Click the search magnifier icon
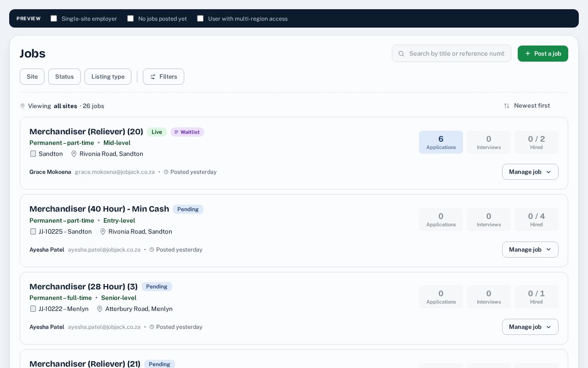 click(401, 54)
